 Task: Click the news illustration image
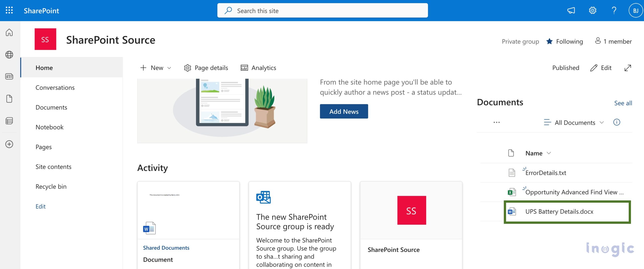tap(222, 111)
